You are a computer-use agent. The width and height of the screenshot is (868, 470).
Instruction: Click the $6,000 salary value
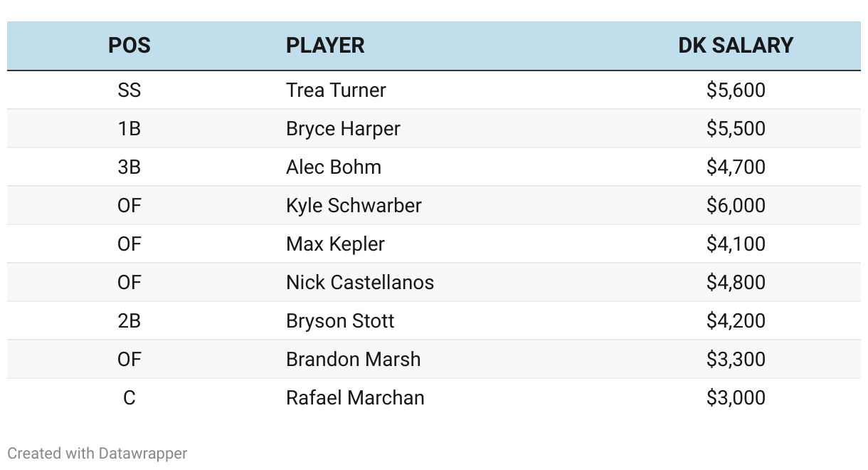pyautogui.click(x=736, y=206)
